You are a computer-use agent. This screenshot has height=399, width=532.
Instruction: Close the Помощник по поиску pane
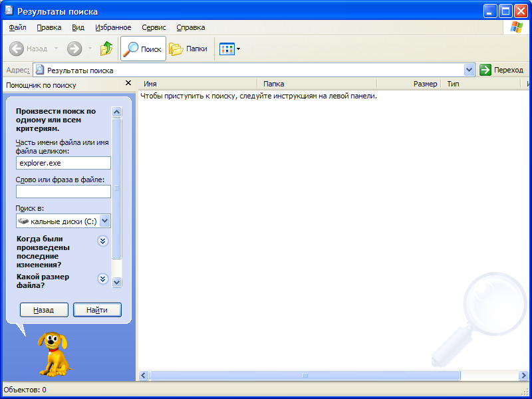[x=128, y=83]
